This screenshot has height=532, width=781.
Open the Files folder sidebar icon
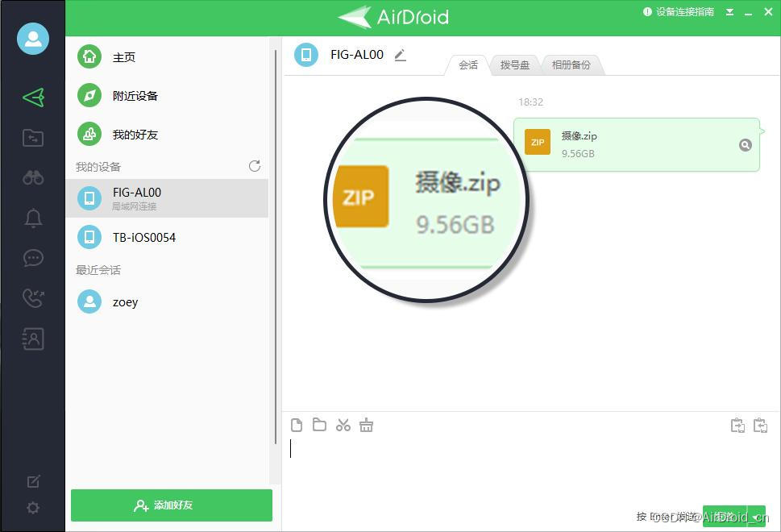pos(33,138)
